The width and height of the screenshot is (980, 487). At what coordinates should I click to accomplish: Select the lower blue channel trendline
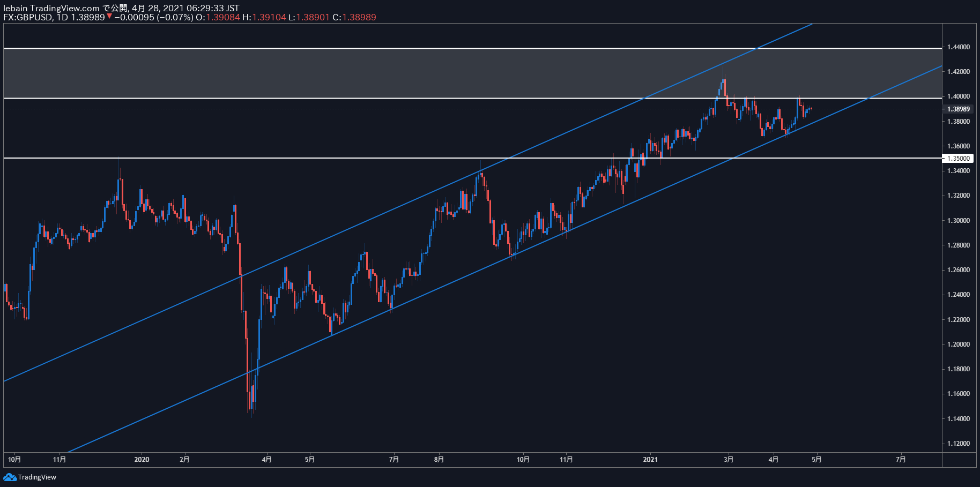[504, 259]
